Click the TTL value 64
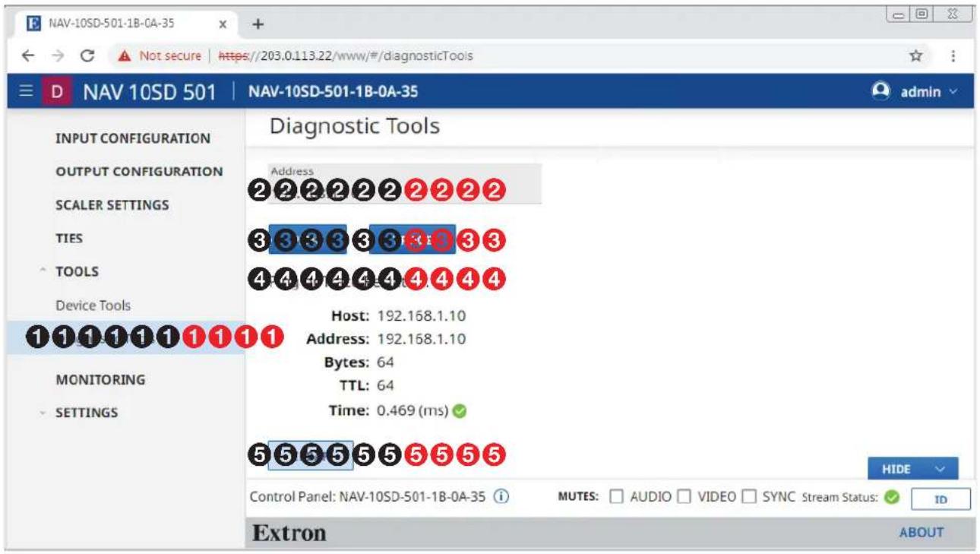980x554 pixels. [385, 386]
